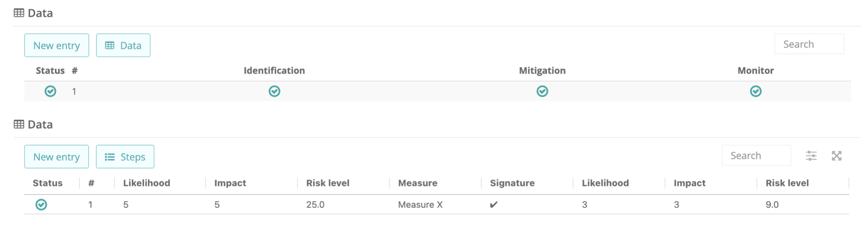Click the Identification step check icon
The image size is (868, 250).
pos(274,91)
